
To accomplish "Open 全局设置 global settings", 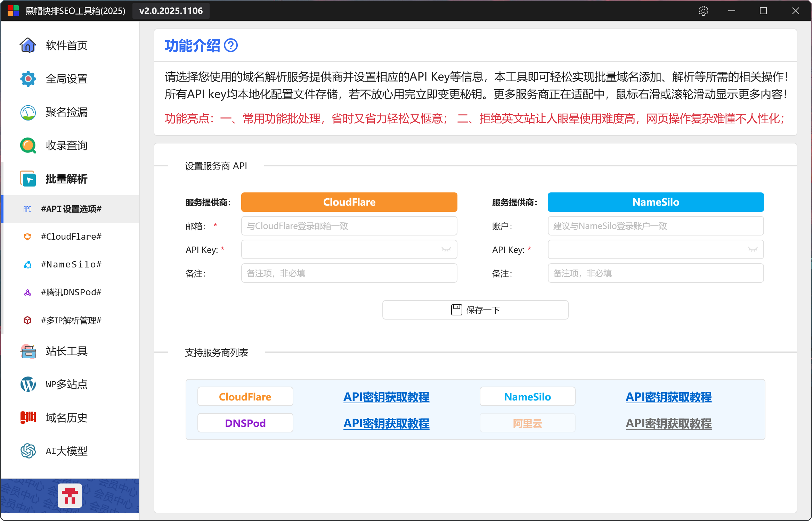I will coord(66,79).
